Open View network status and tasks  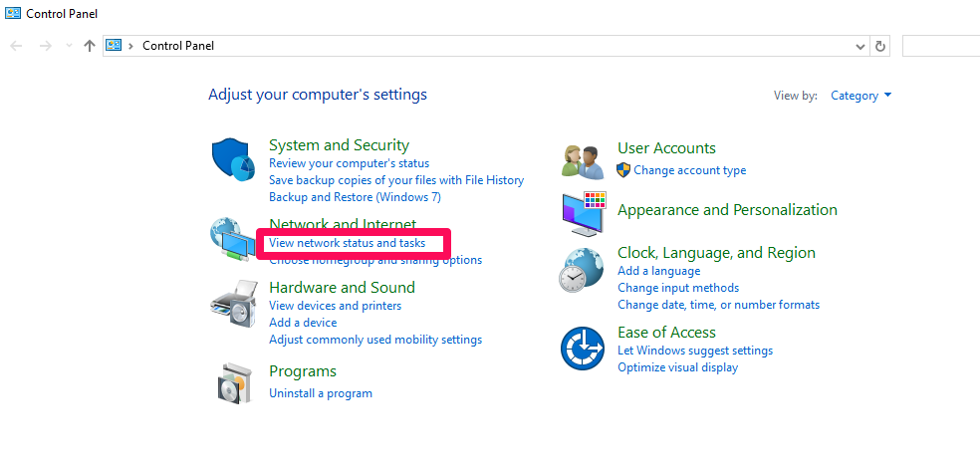coord(347,244)
